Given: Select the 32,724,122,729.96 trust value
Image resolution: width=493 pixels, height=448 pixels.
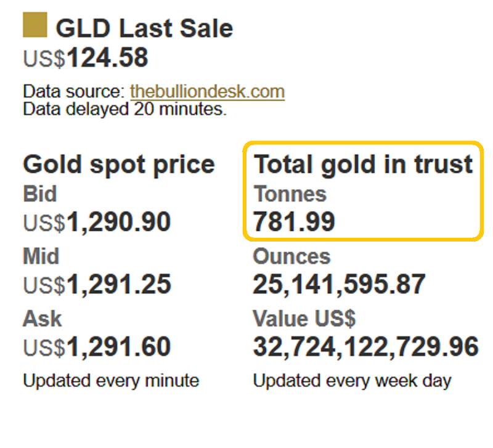Looking at the screenshot, I should pos(365,347).
